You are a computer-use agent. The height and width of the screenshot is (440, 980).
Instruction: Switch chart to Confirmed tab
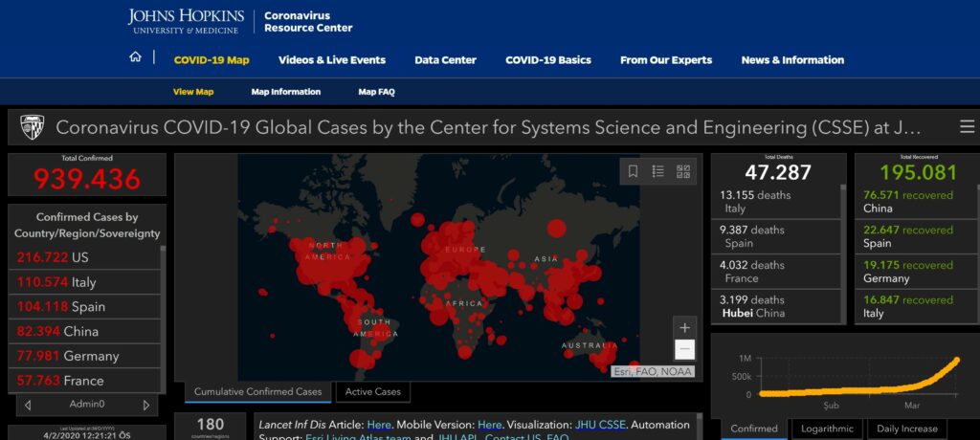coord(754,429)
